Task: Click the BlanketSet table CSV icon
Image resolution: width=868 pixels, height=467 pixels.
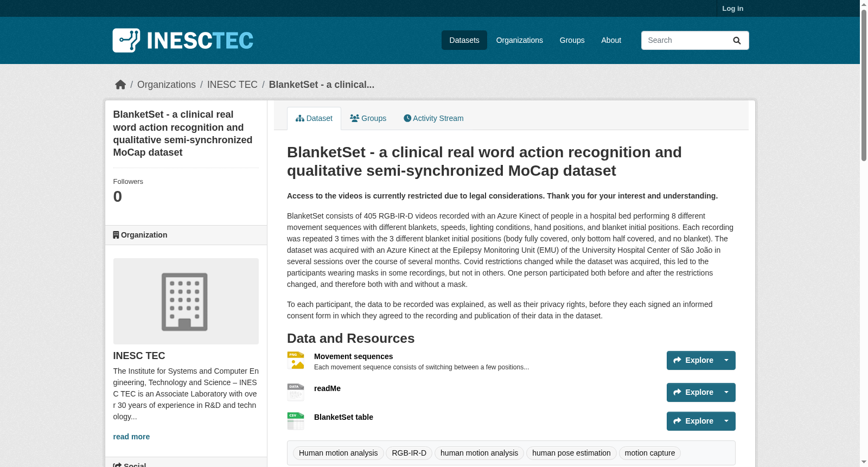Action: pyautogui.click(x=296, y=421)
